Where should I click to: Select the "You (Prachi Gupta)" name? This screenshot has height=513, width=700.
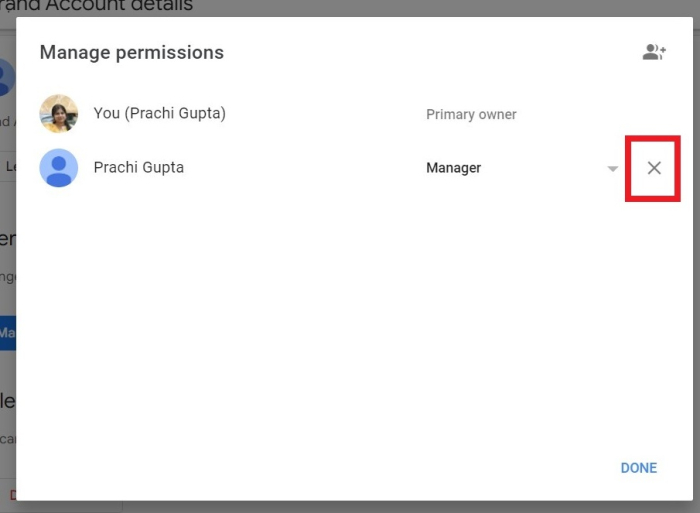coord(159,113)
